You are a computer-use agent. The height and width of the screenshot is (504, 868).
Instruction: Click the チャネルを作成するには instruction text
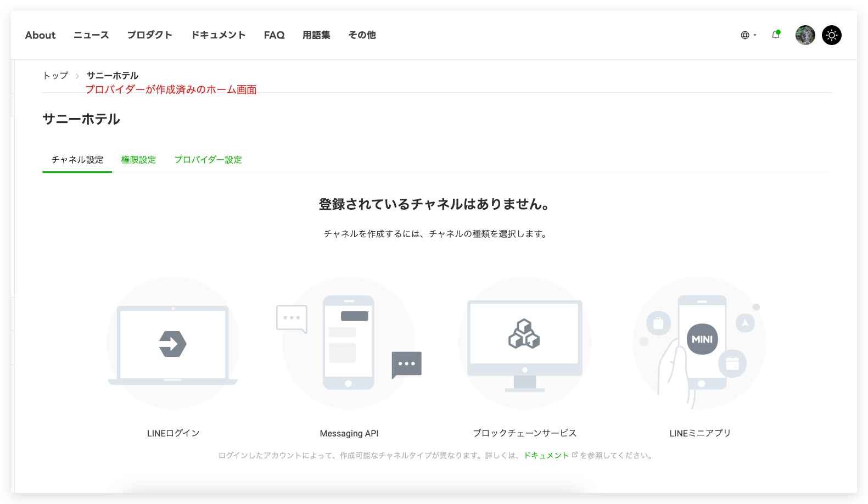(x=434, y=234)
